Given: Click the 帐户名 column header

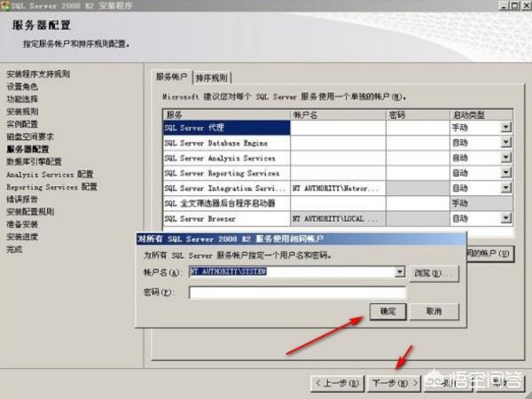Looking at the screenshot, I should point(338,114).
